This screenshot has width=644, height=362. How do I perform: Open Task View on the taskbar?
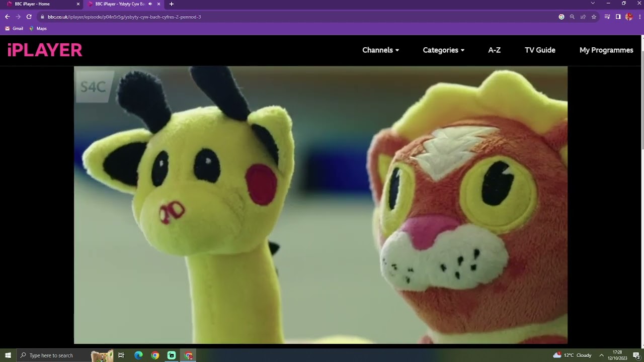point(121,355)
